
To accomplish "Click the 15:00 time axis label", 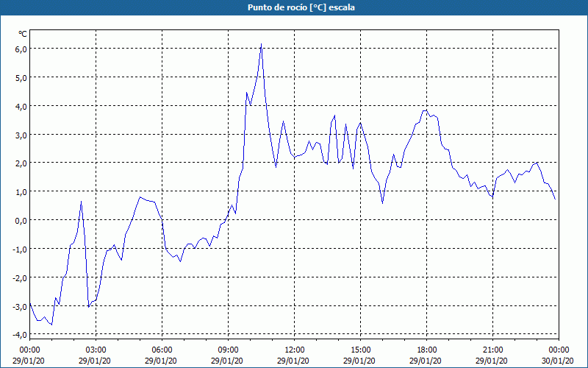I will pos(360,350).
